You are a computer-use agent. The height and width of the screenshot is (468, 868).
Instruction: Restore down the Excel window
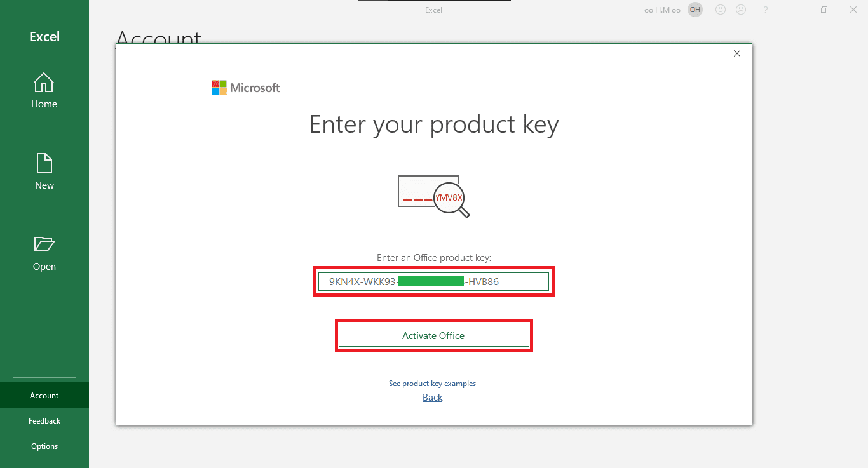[x=824, y=10]
